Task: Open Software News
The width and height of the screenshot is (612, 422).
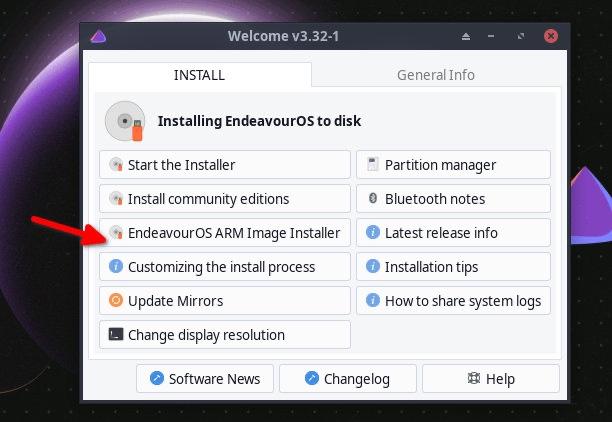Action: point(204,379)
